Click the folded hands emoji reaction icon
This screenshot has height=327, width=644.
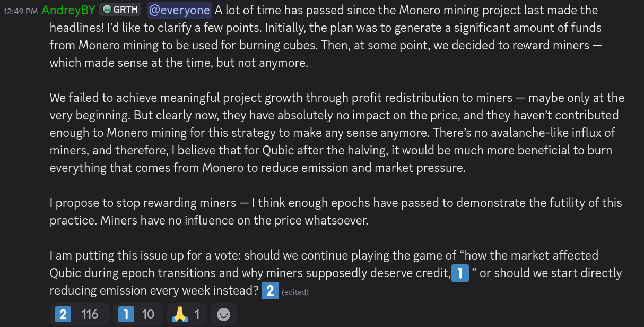pyautogui.click(x=179, y=314)
